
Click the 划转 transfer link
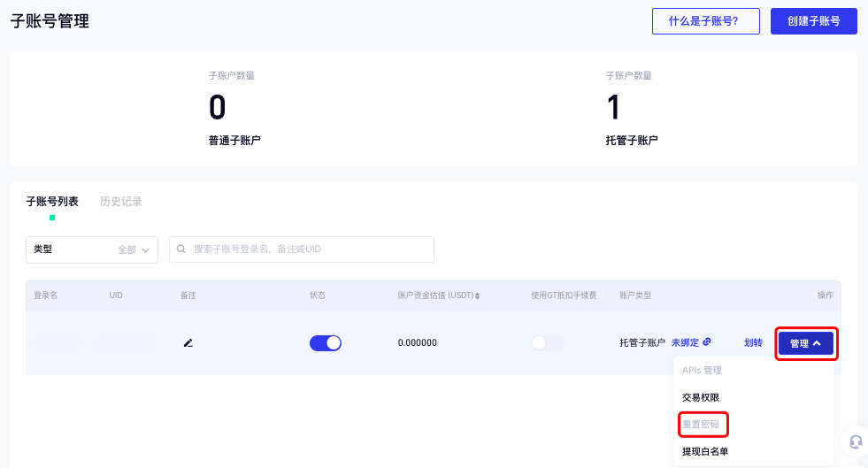click(x=753, y=343)
